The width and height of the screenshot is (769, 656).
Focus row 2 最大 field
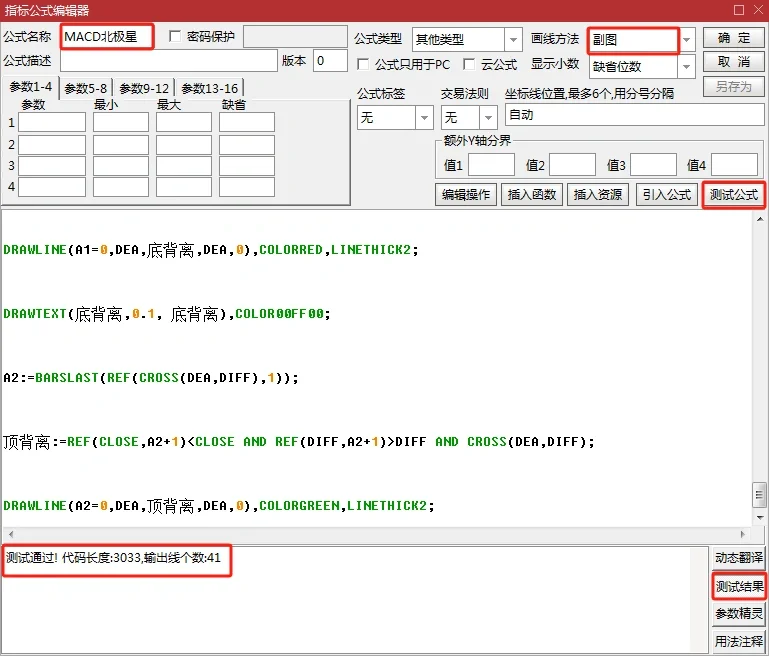tap(184, 145)
